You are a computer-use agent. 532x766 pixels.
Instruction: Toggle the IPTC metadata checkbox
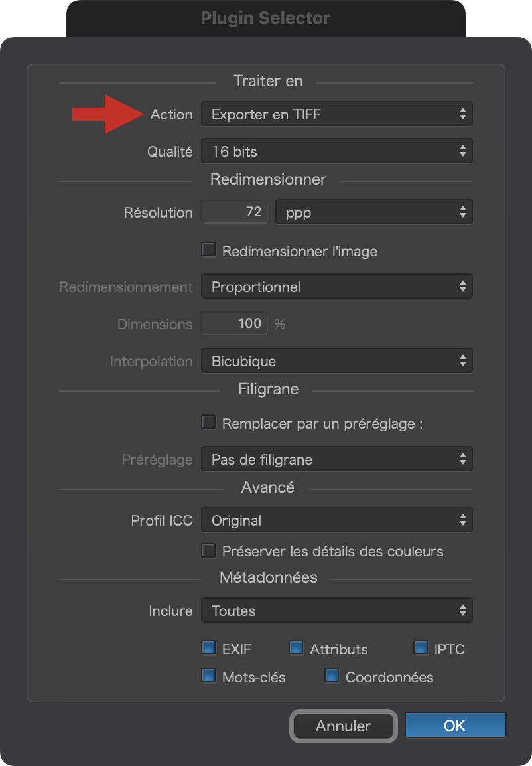point(421,648)
